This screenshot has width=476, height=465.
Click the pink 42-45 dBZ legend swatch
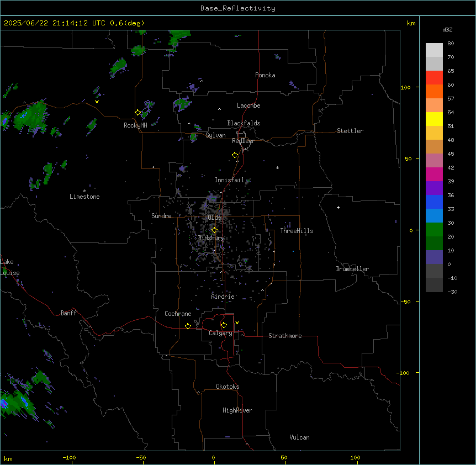click(x=434, y=161)
